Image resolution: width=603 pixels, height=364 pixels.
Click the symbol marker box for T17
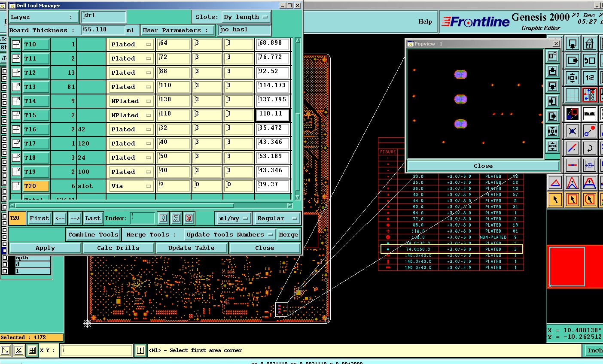16,143
